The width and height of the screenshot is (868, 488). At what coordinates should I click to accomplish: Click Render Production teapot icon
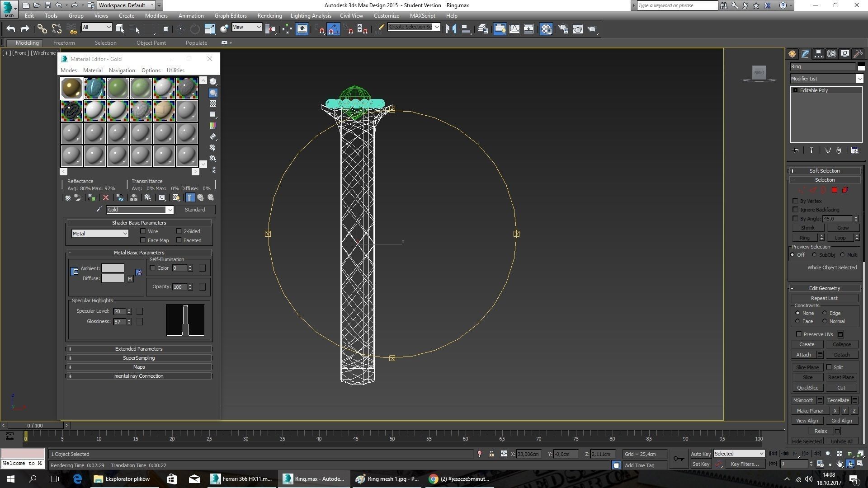click(592, 29)
